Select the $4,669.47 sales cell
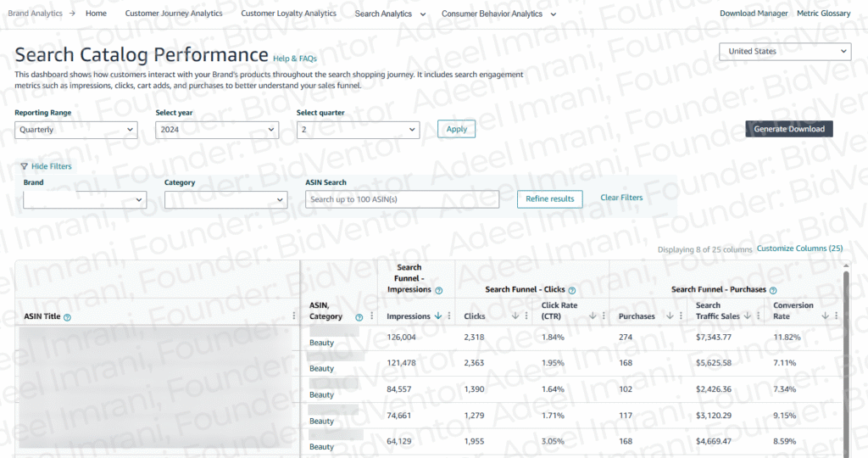868x458 pixels. [714, 441]
